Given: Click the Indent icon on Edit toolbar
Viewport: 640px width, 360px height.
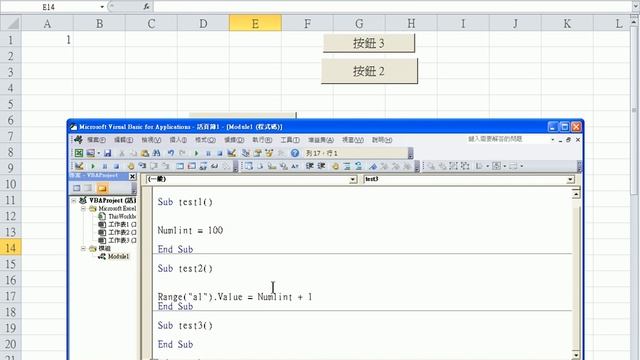Looking at the screenshot, I should tap(310, 166).
